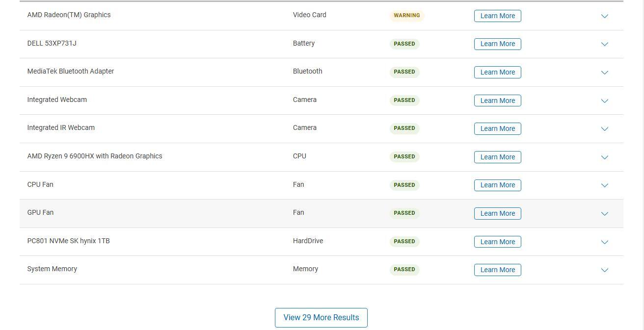Expand the Integrated Webcam row chevron
The width and height of the screenshot is (644, 330).
605,101
